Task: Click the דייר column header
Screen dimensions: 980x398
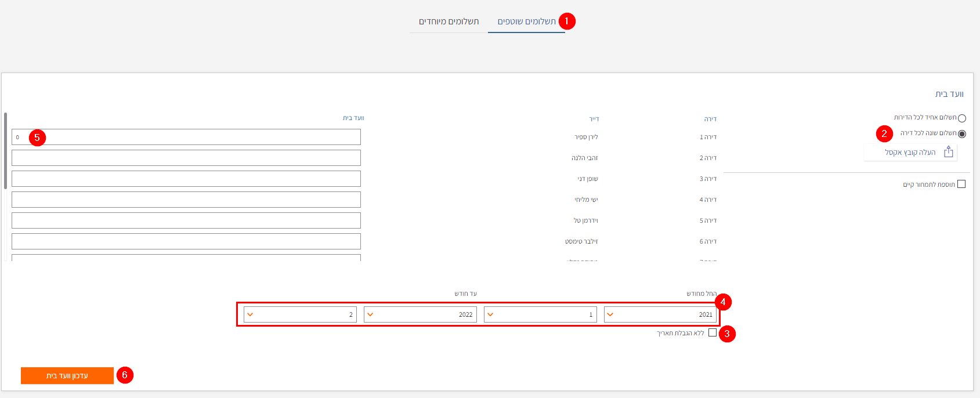Action: click(x=594, y=119)
